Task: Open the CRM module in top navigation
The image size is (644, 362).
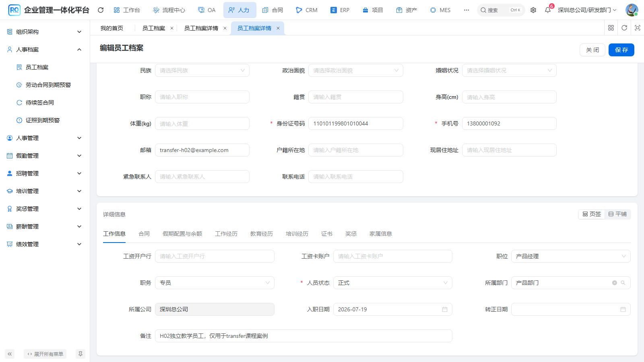Action: click(307, 10)
